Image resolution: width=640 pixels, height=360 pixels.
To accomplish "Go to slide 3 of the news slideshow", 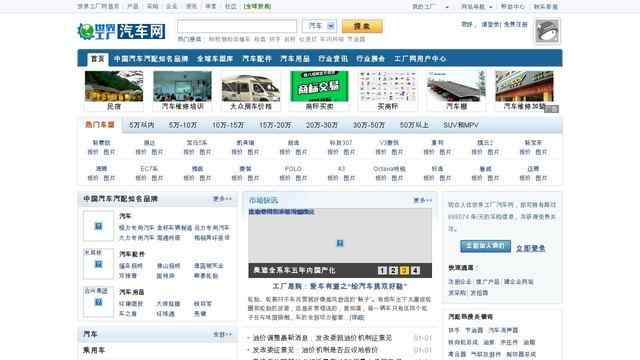I will [404, 270].
